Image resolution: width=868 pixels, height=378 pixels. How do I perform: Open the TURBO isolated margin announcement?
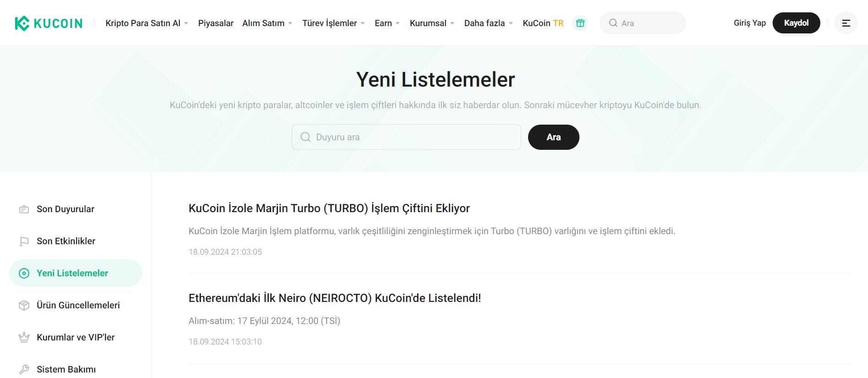click(329, 208)
